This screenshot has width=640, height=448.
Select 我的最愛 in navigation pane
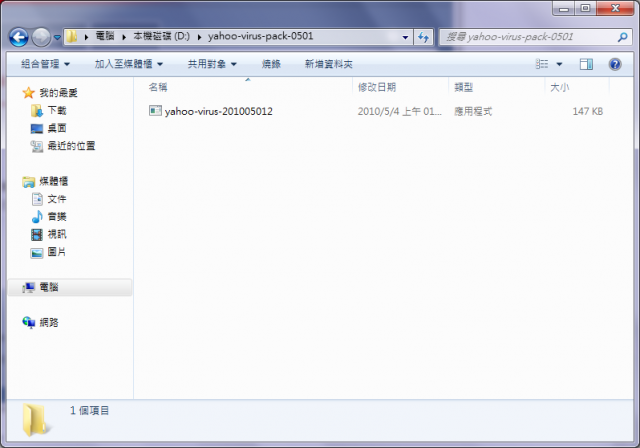pyautogui.click(x=58, y=93)
